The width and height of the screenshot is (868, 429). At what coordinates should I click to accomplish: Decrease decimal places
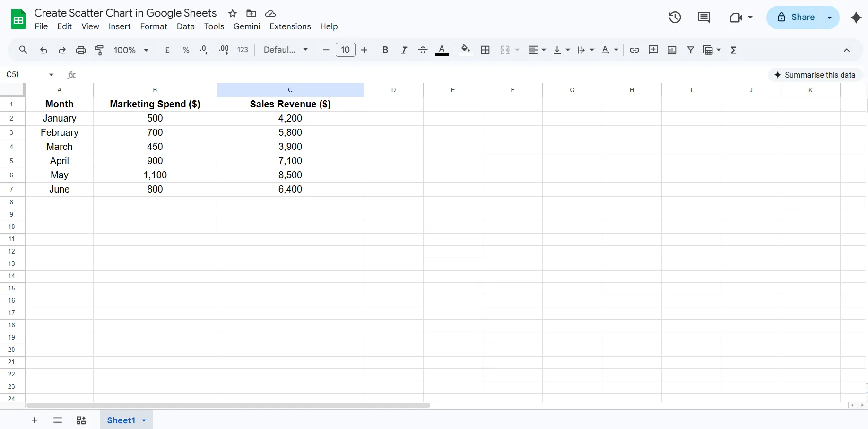(x=205, y=50)
